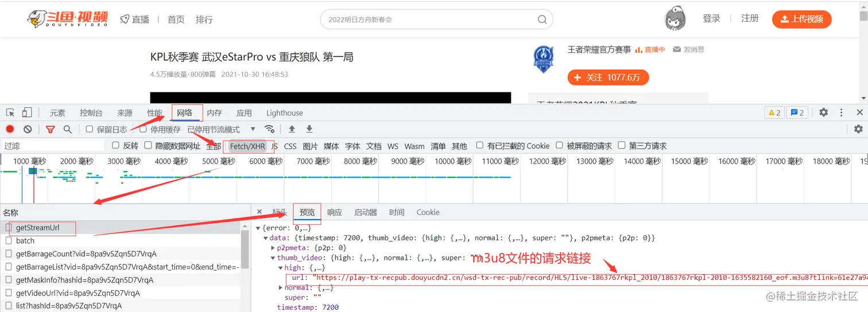This screenshot has height=312, width=868.
Task: Enable the 保留日志 checkbox
Action: point(89,129)
